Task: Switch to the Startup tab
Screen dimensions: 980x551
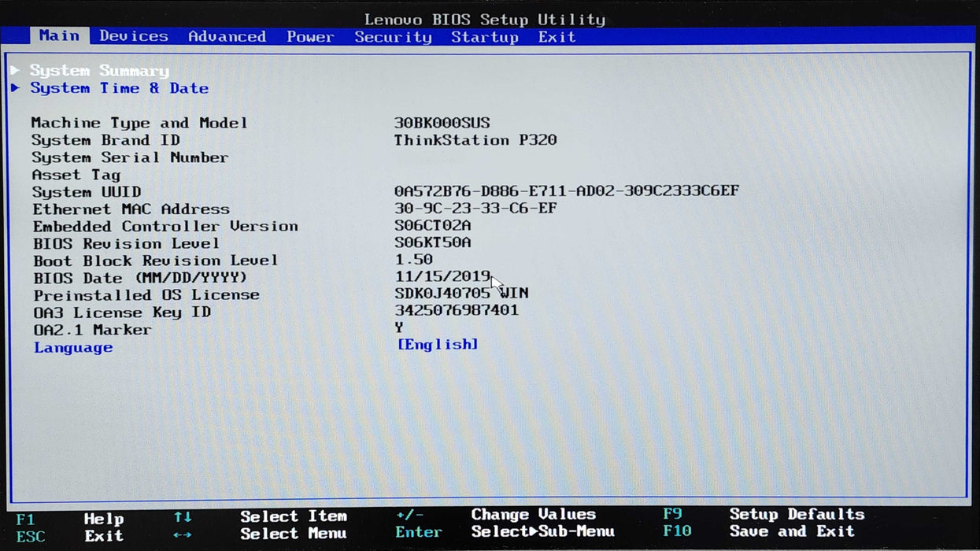Action: click(x=485, y=37)
